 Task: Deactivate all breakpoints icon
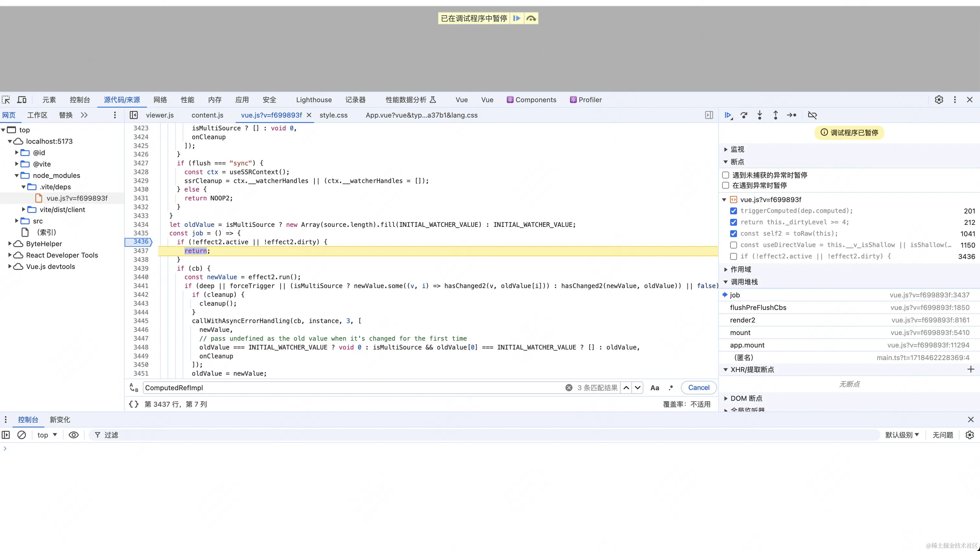pos(812,115)
